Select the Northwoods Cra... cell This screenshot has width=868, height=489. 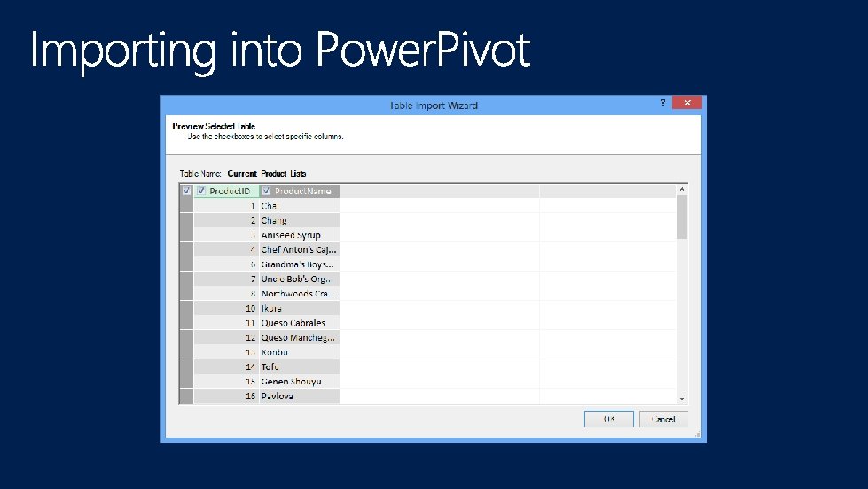click(300, 294)
